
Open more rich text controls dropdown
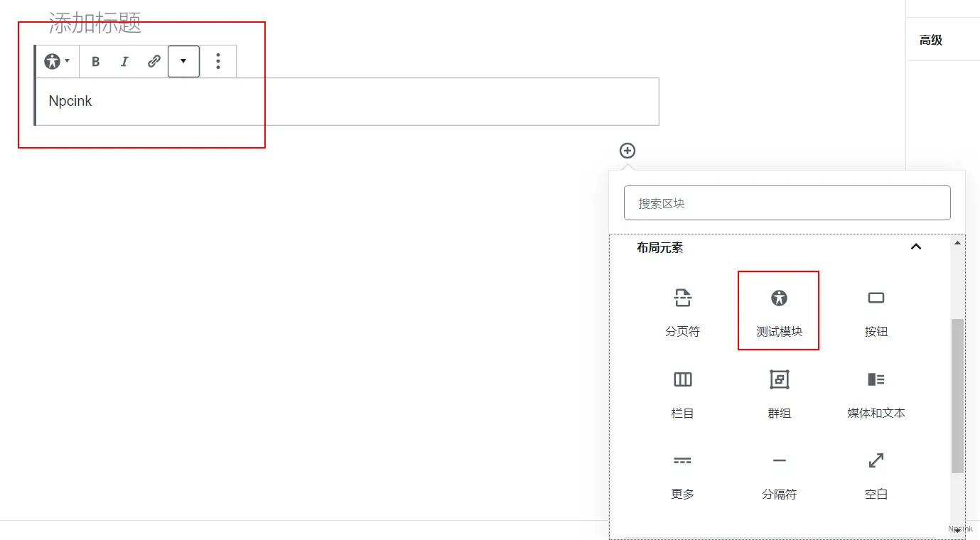(x=183, y=62)
